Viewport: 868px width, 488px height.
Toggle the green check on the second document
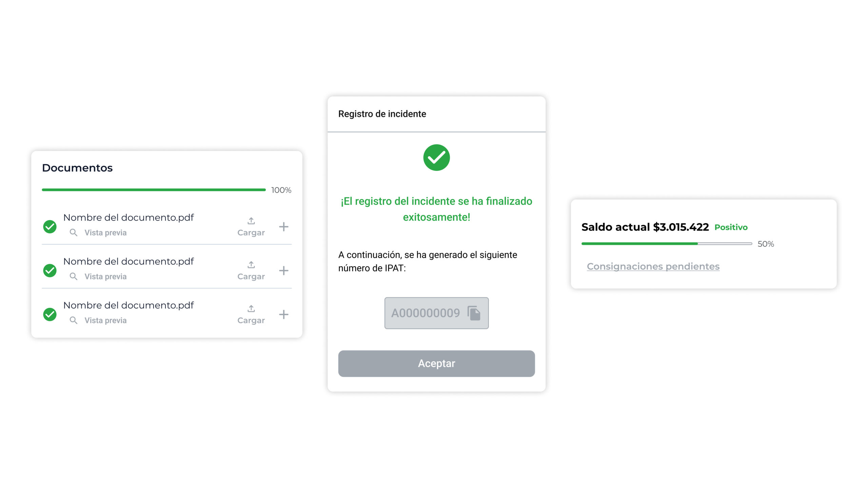point(50,271)
